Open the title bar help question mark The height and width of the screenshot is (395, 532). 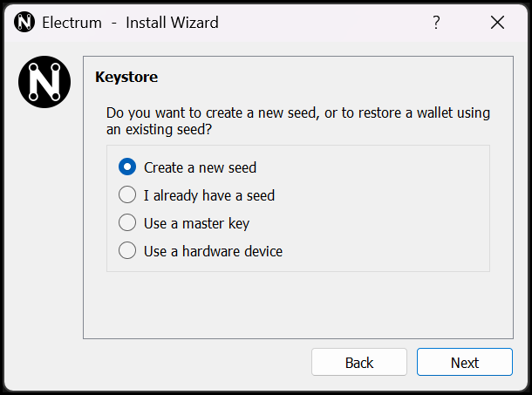[436, 23]
